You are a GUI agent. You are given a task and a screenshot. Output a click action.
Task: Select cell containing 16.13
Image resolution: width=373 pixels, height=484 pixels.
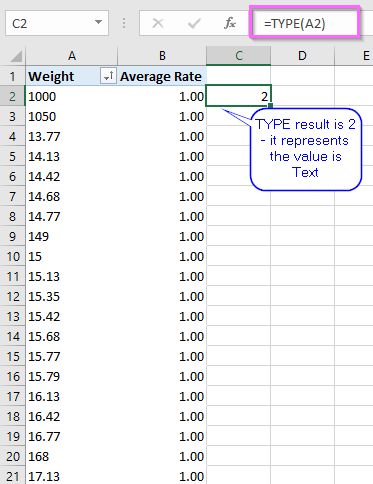point(72,396)
